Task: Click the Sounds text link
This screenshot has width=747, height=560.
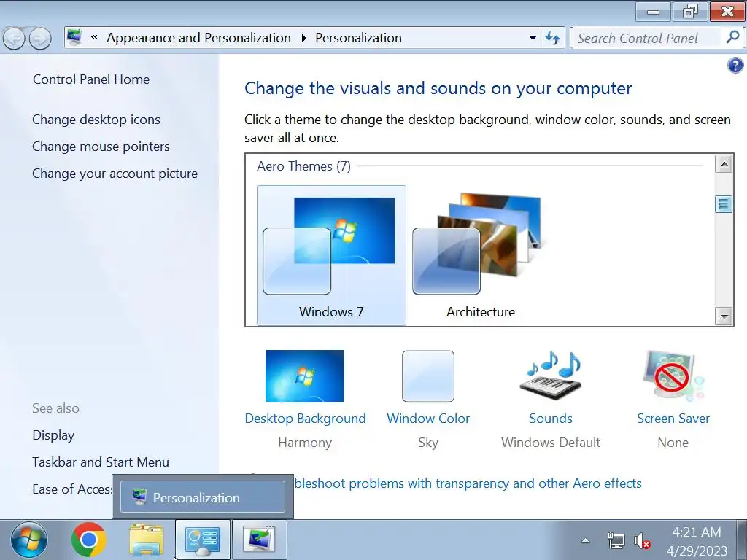Action: pos(551,418)
